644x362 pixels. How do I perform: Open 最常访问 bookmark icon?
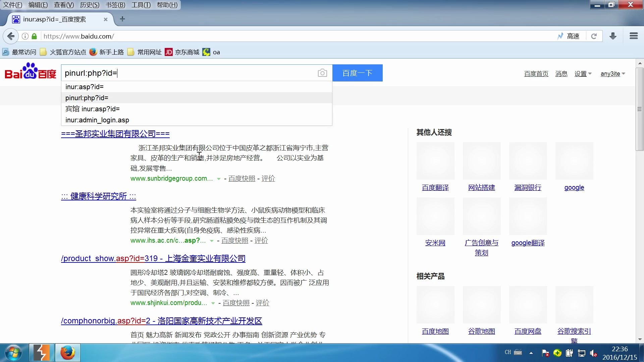click(5, 52)
